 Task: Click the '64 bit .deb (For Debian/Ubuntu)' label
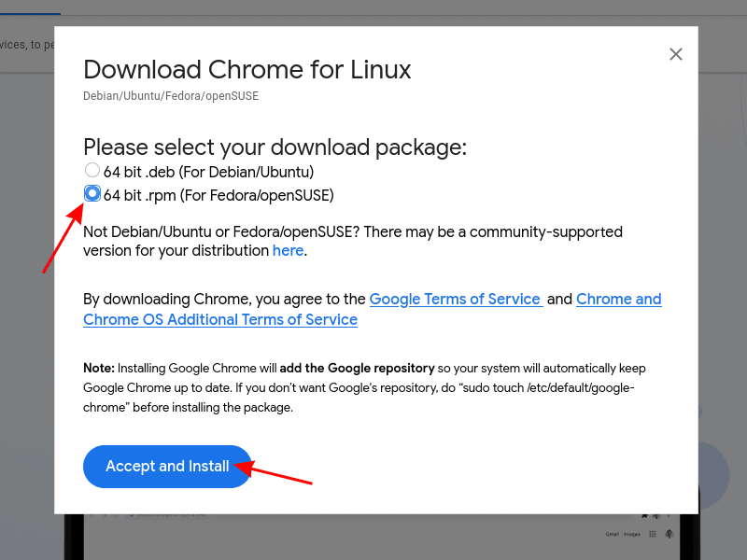pos(208,172)
